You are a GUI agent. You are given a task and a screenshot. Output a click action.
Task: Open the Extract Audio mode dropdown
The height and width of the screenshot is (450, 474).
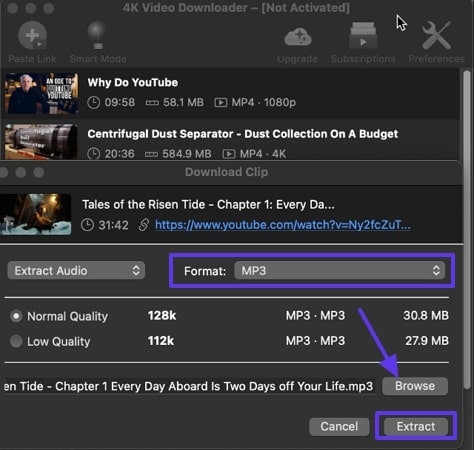(76, 270)
